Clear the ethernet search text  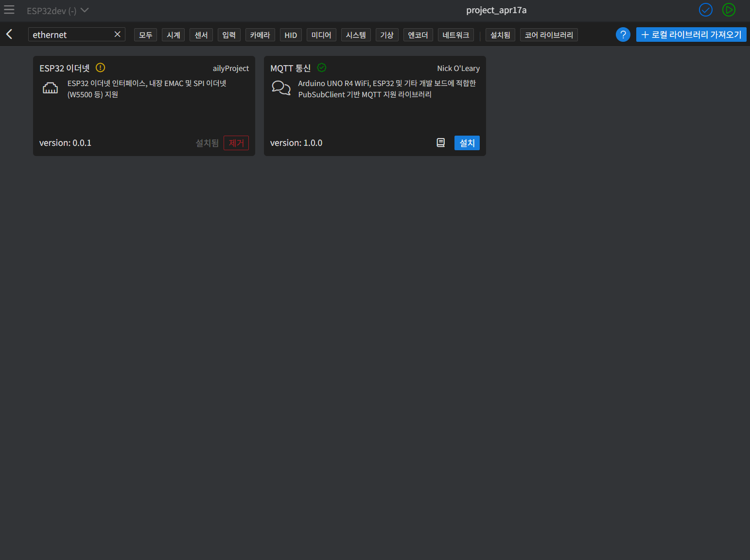(117, 34)
